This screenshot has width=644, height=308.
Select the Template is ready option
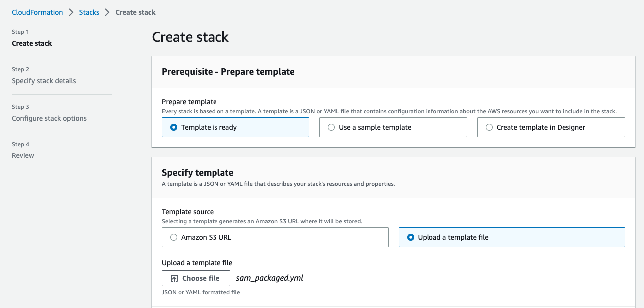coord(174,127)
